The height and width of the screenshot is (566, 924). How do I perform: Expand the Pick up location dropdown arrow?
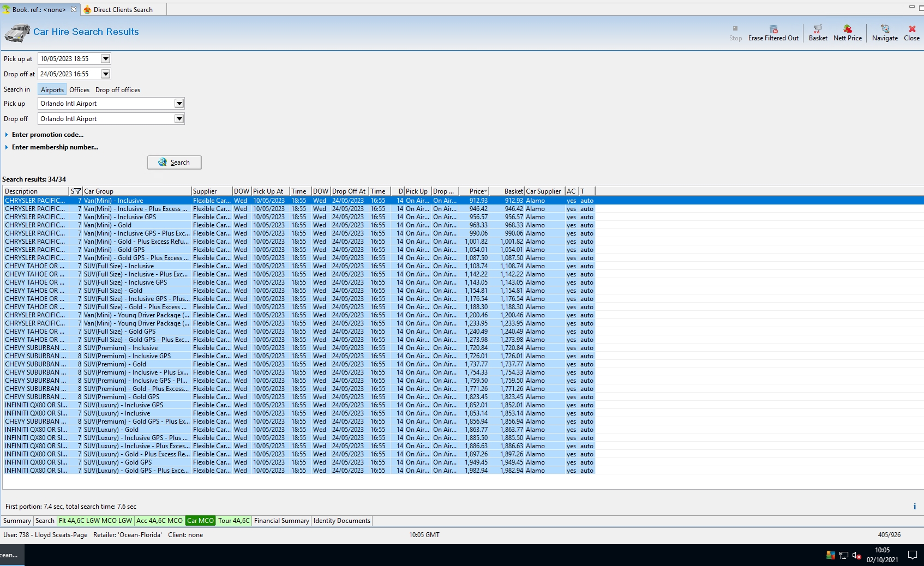click(x=179, y=104)
